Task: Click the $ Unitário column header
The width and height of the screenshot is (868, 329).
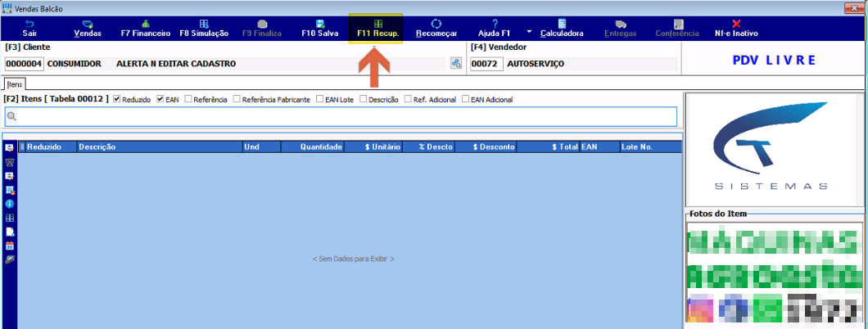Action: click(373, 147)
